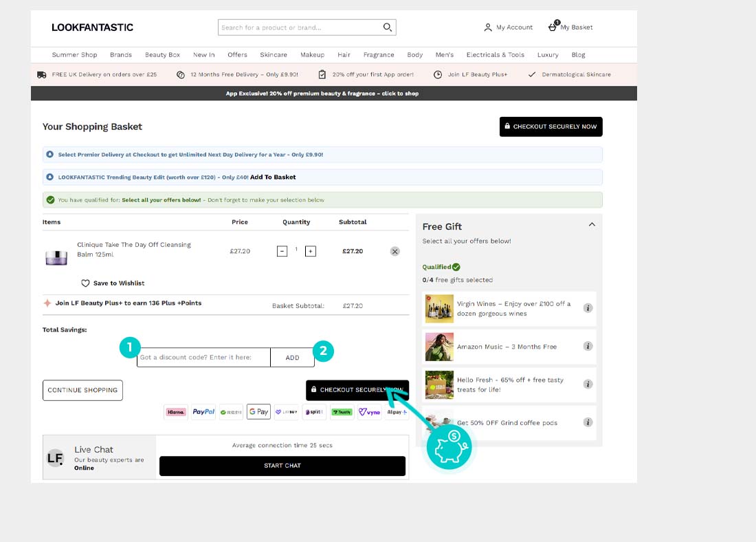Screen dimensions: 756x542
Task: Open My Basket via the basket icon
Action: (x=553, y=27)
